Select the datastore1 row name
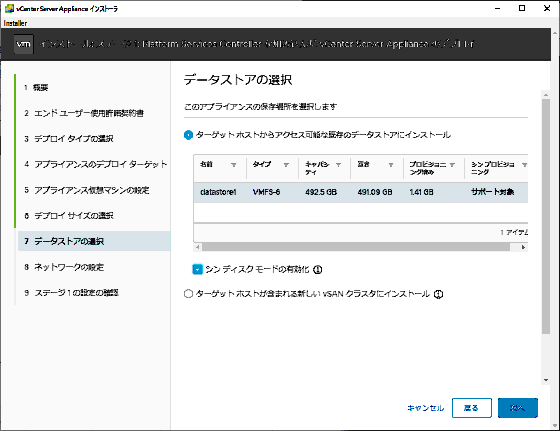Viewport: 560px width, 431px height. point(218,192)
